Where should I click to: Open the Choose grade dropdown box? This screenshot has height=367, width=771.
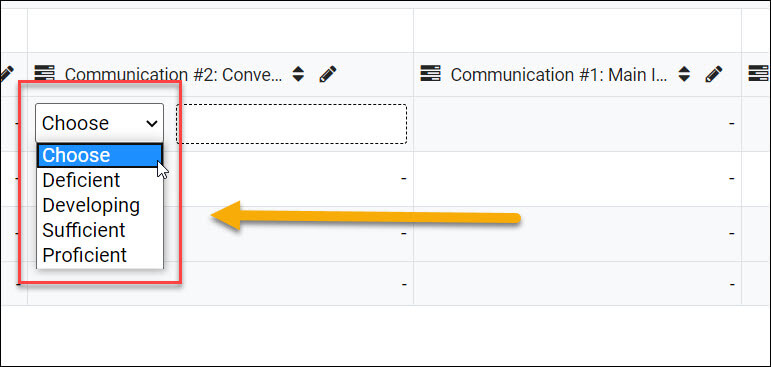click(99, 123)
